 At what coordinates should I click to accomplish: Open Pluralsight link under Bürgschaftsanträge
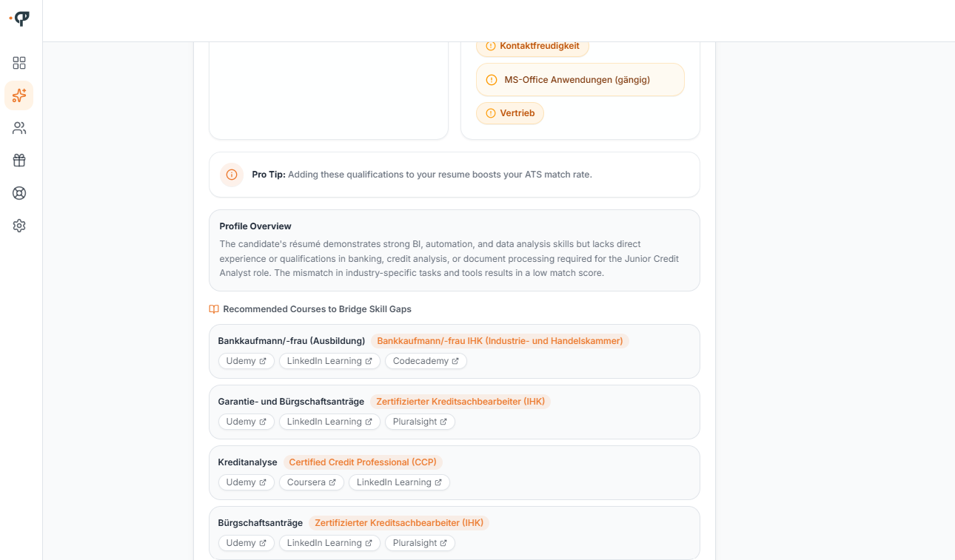[420, 543]
